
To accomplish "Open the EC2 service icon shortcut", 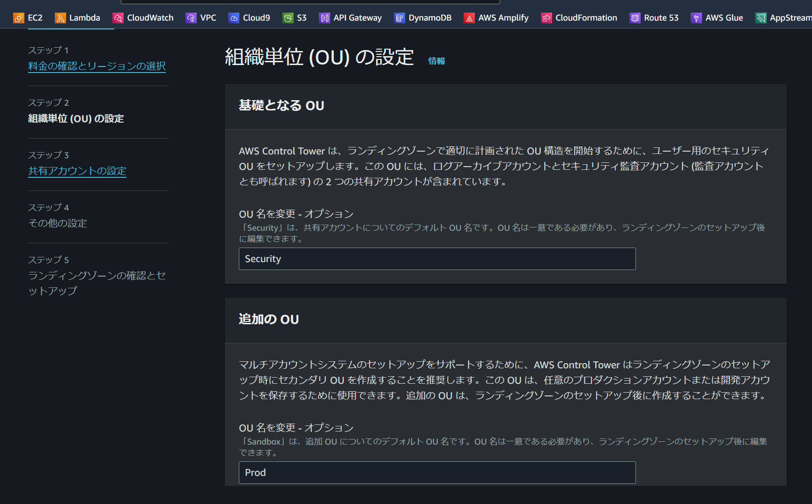I will 18,18.
